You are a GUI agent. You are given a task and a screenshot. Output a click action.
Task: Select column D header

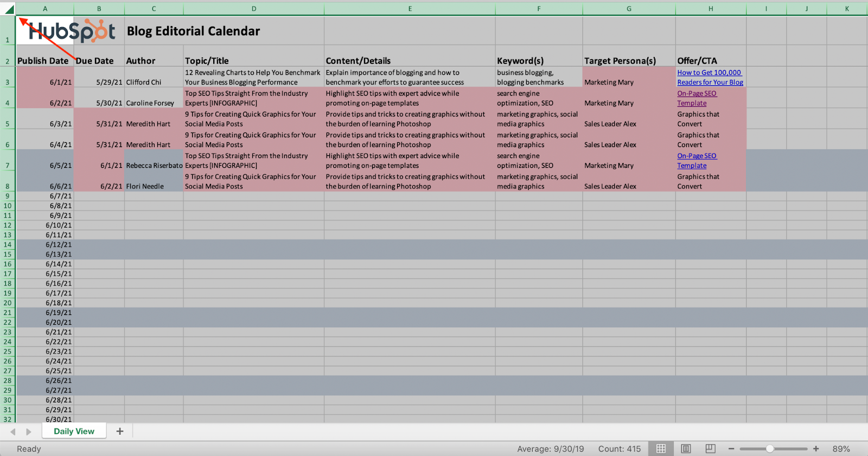coord(254,9)
